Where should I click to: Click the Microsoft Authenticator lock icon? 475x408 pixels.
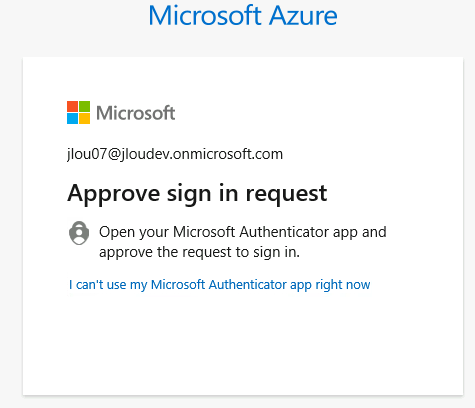pyautogui.click(x=79, y=233)
